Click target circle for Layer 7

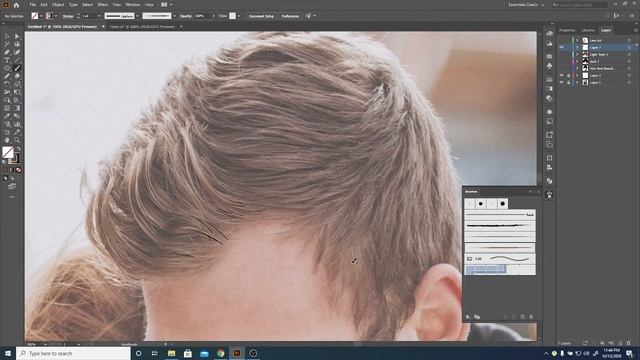pyautogui.click(x=629, y=47)
